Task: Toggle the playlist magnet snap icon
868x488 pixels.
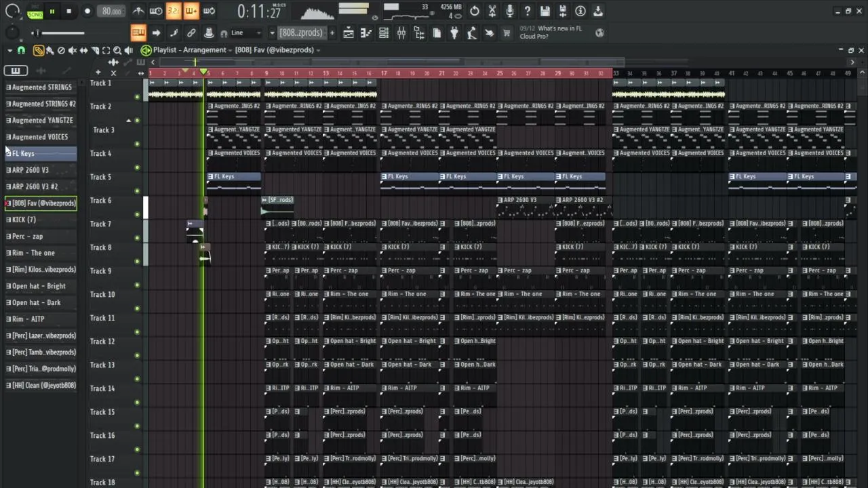Action: [21, 50]
